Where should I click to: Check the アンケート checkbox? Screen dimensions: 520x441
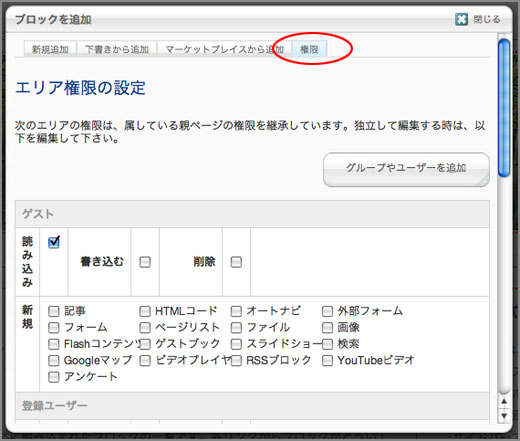point(54,377)
